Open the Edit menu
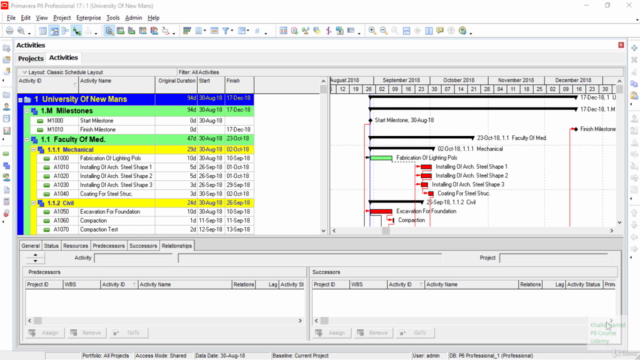The image size is (640, 360). (x=25, y=18)
